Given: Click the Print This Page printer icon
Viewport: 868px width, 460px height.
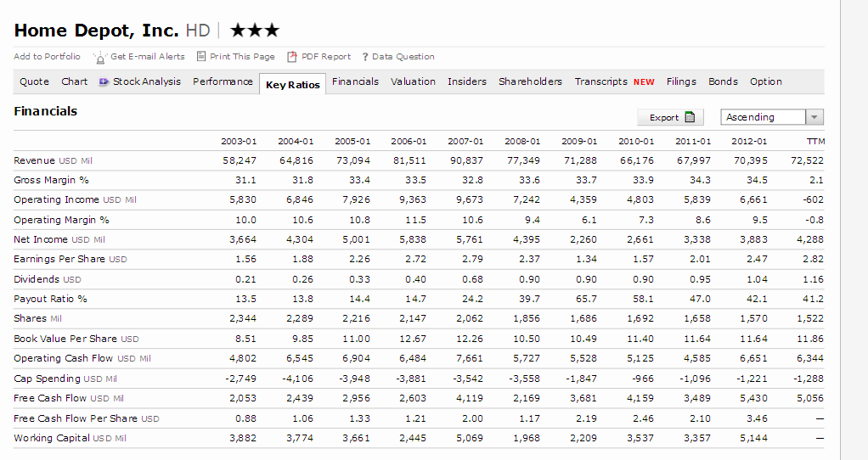Looking at the screenshot, I should (x=201, y=56).
